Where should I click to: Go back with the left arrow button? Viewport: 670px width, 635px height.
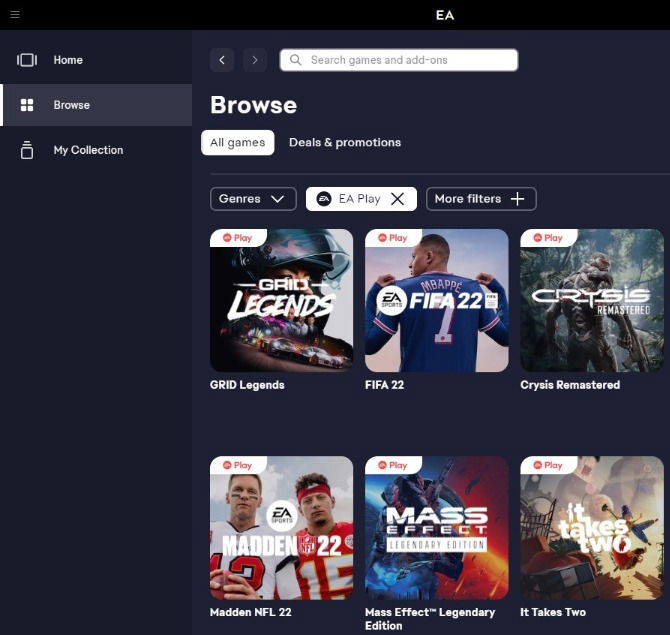click(222, 60)
